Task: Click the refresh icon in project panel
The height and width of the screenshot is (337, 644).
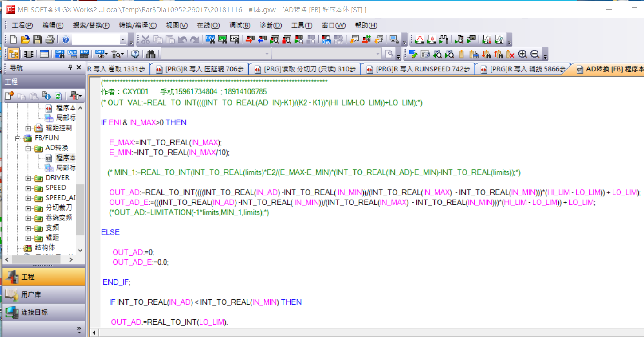Action: coord(58,96)
